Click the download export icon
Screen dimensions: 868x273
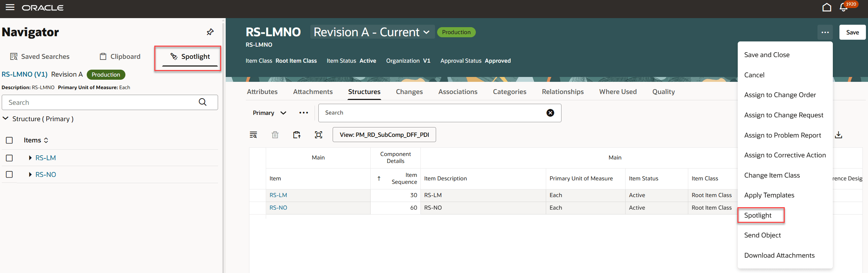pyautogui.click(x=838, y=135)
